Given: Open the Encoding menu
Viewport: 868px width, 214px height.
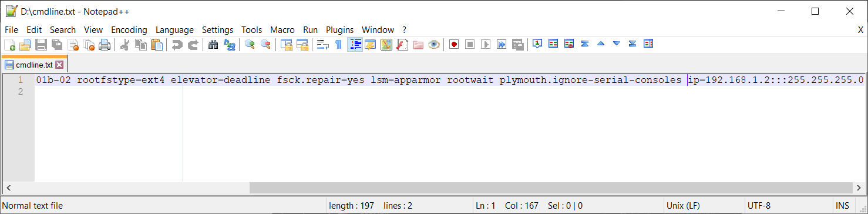Looking at the screenshot, I should click(x=129, y=30).
